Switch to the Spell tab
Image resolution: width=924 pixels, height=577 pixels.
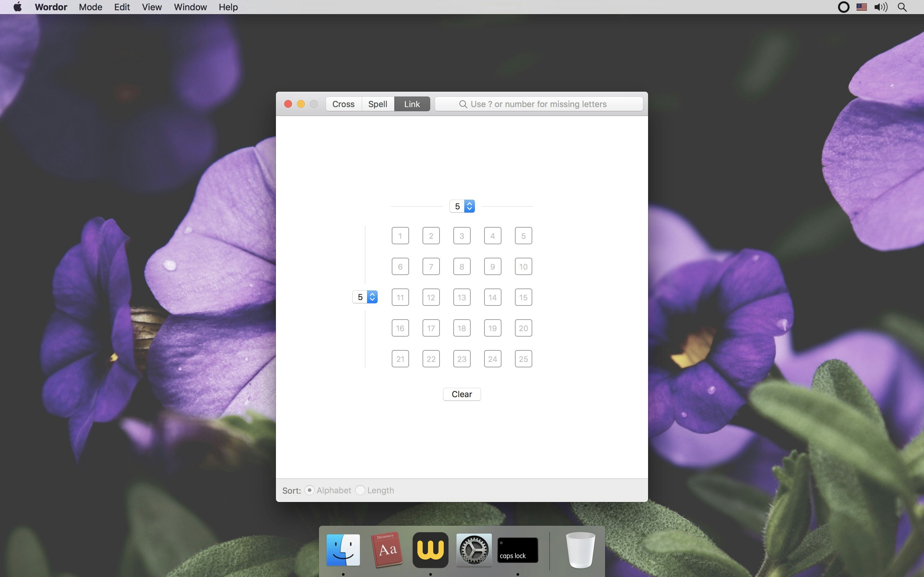point(378,104)
